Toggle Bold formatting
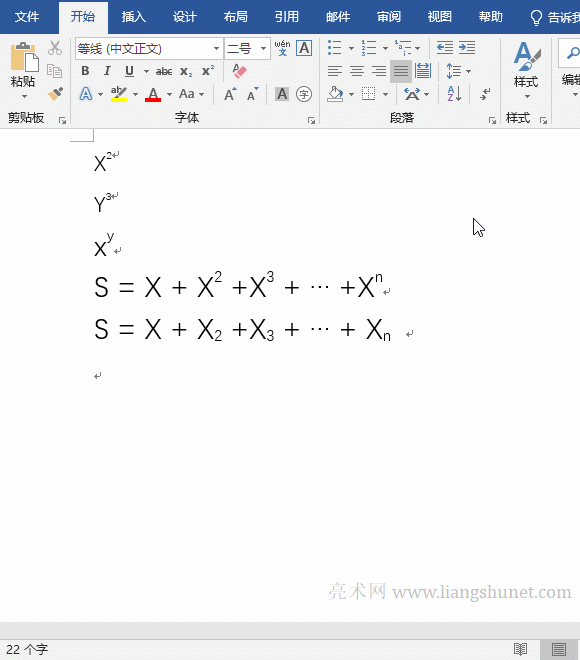 coord(85,71)
